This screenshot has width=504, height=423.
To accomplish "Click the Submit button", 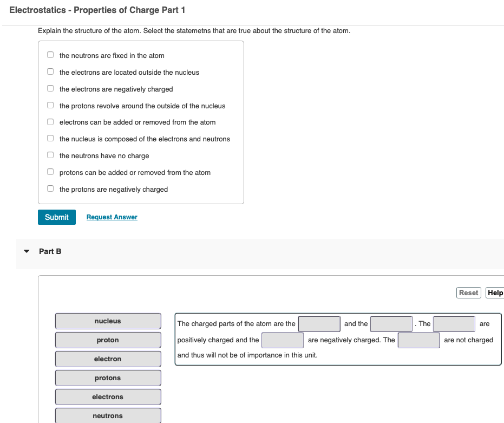I will pyautogui.click(x=56, y=217).
